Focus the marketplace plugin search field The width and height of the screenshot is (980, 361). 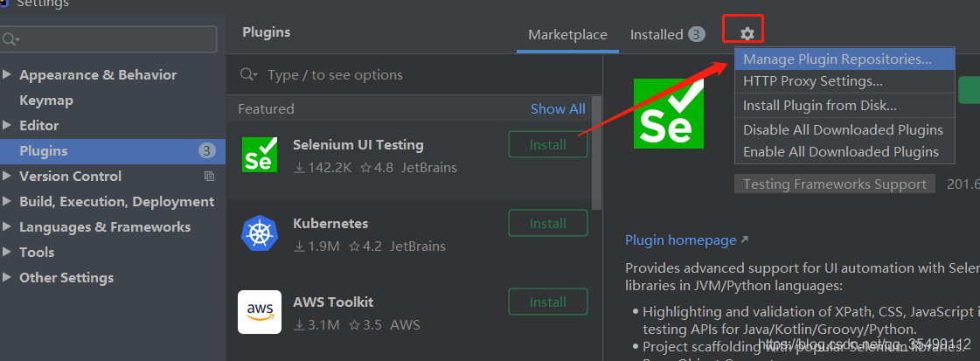pyautogui.click(x=415, y=75)
